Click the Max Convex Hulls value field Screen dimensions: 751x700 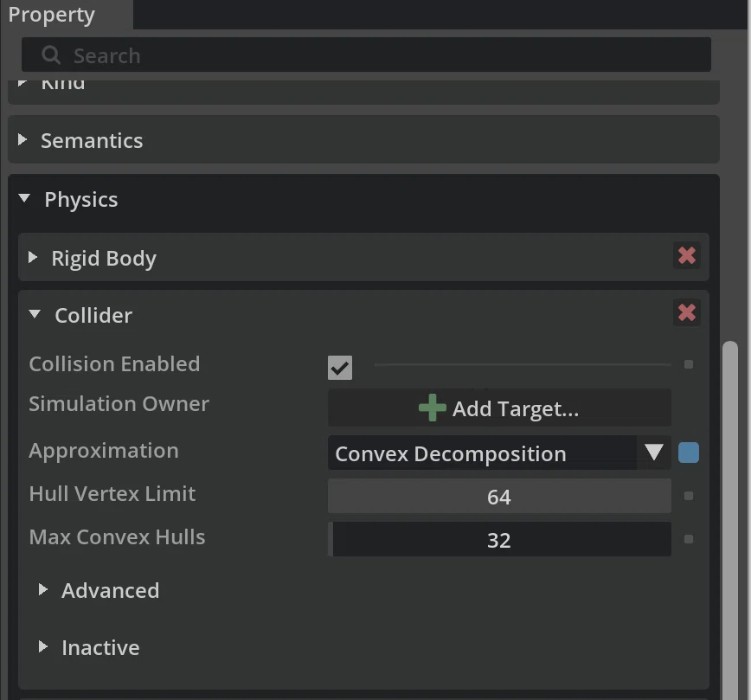[x=499, y=539]
